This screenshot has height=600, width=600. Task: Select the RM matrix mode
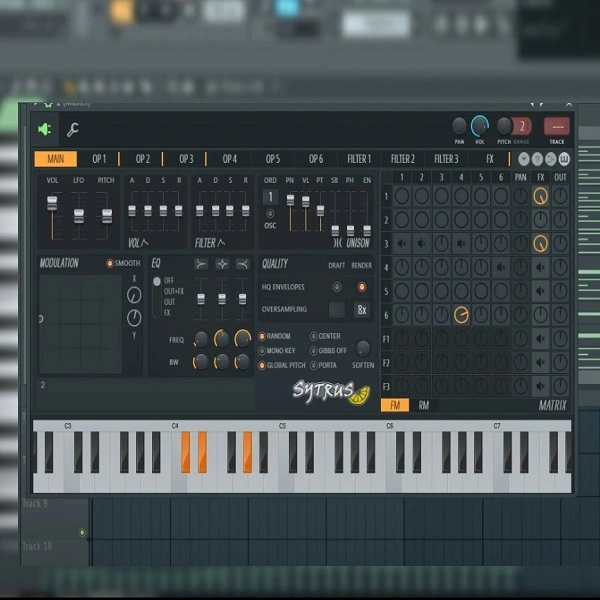[x=424, y=405]
